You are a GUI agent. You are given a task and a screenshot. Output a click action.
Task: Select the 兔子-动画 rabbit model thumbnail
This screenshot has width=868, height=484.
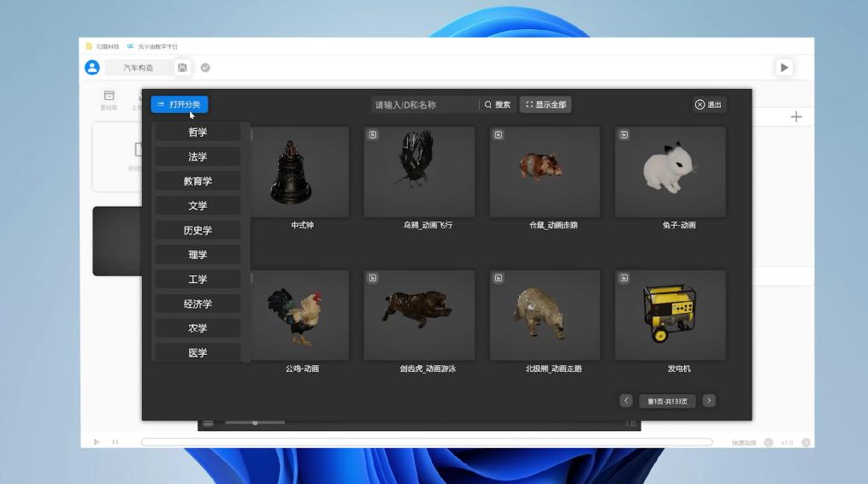pyautogui.click(x=670, y=172)
